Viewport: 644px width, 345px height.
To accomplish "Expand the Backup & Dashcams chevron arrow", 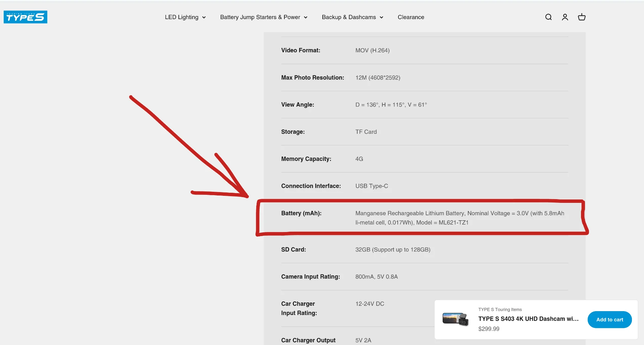I will pyautogui.click(x=381, y=17).
